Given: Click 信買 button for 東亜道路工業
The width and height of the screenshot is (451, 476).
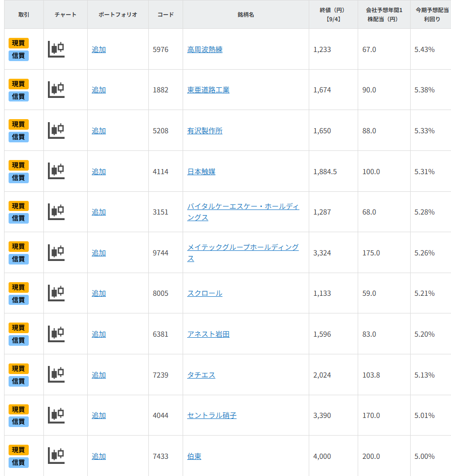Looking at the screenshot, I should 19,96.
